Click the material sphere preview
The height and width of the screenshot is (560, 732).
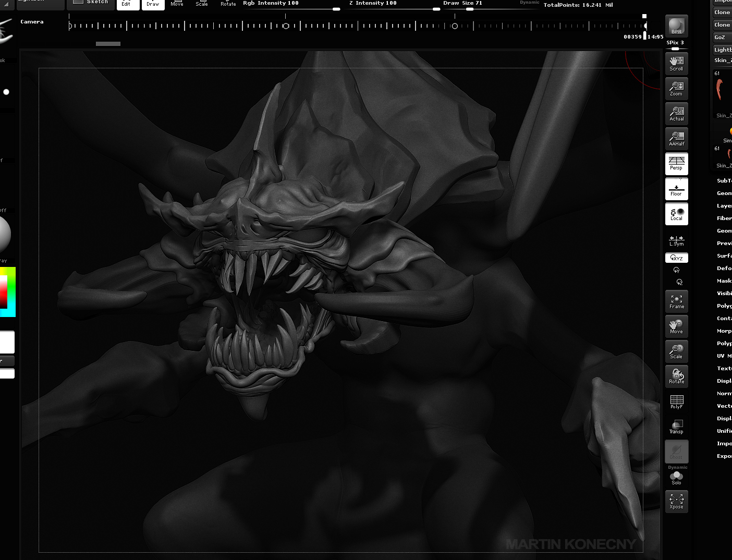4,235
